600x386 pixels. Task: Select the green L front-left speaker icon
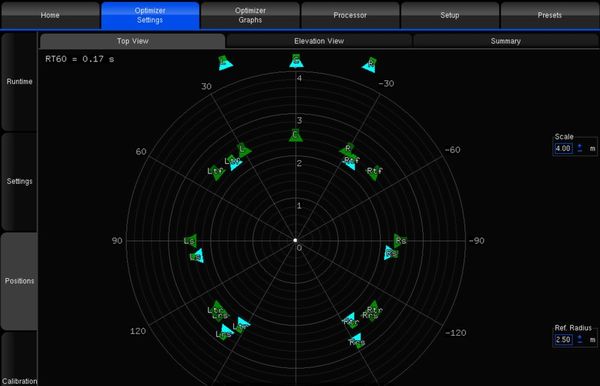tap(243, 150)
